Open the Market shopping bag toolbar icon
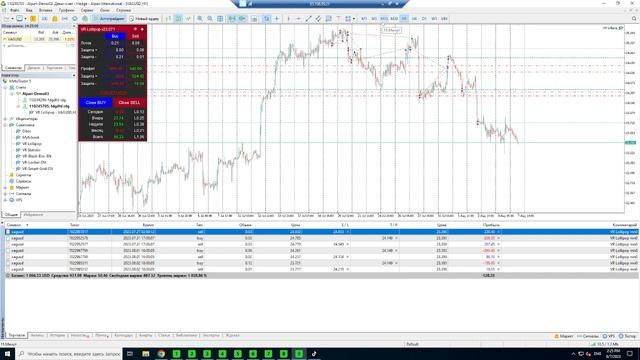 [55, 18]
